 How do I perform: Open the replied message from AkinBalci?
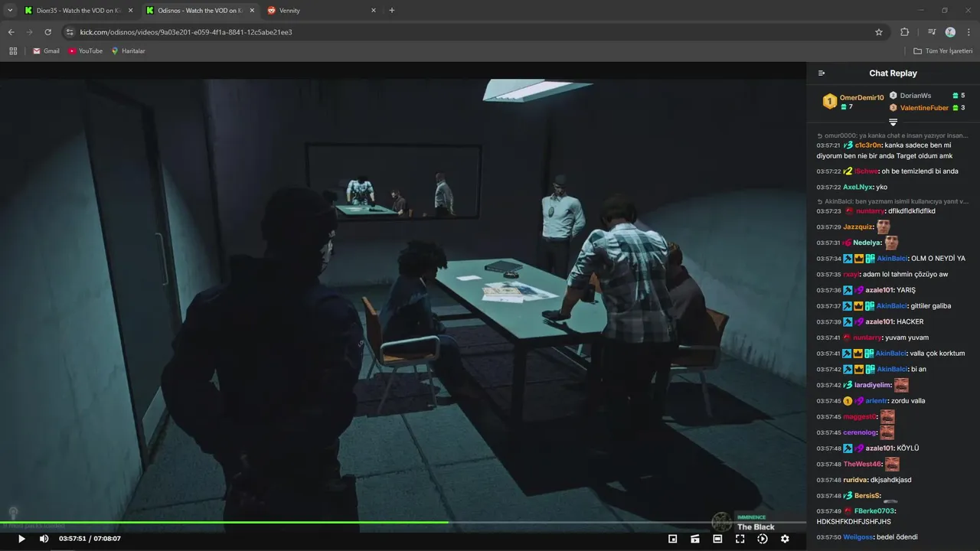click(892, 201)
